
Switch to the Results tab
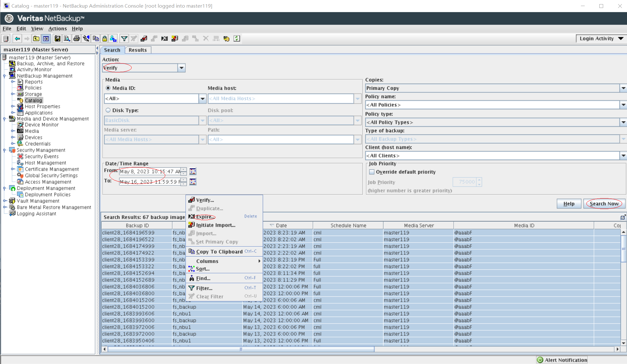point(138,50)
